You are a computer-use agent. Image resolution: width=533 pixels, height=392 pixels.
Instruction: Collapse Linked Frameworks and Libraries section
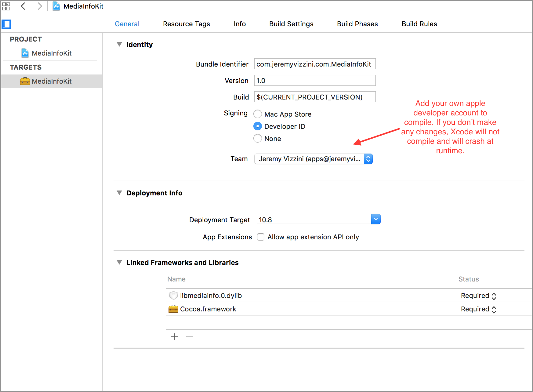[119, 263]
